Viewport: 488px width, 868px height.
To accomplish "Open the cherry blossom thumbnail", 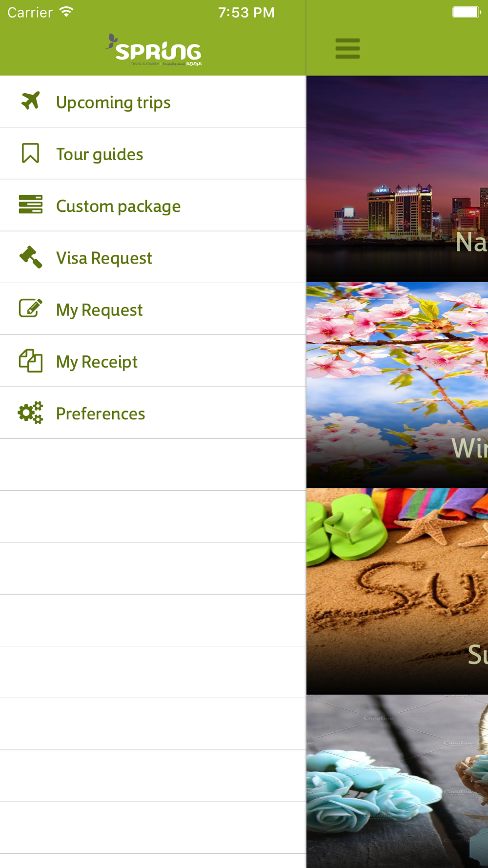I will (x=397, y=385).
